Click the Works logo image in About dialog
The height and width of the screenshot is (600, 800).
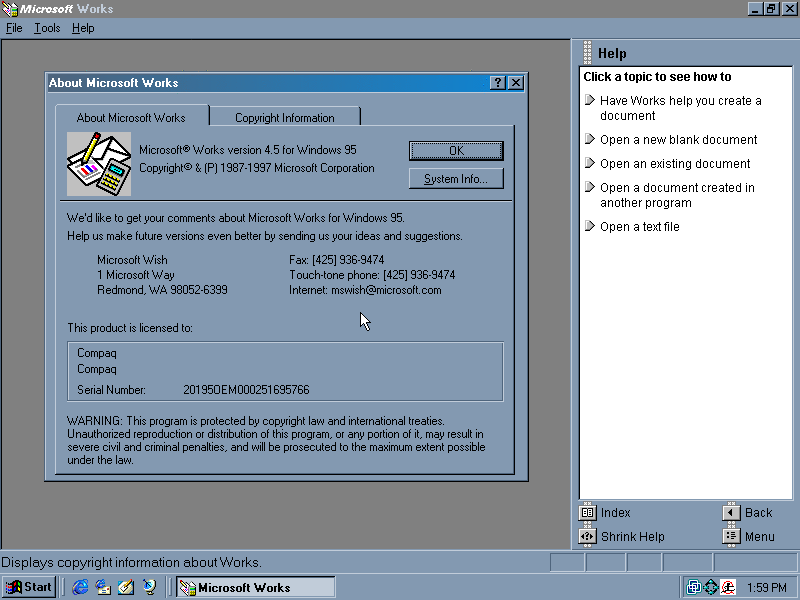(99, 164)
